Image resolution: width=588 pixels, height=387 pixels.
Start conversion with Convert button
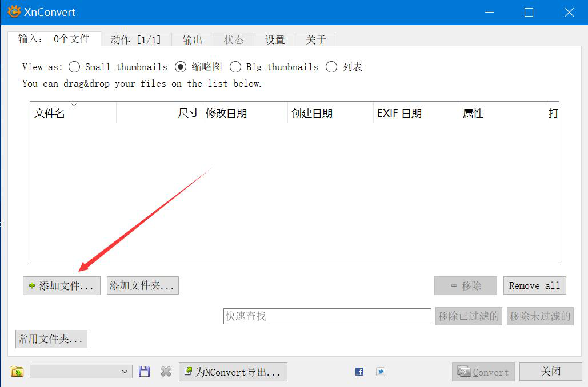click(x=483, y=372)
